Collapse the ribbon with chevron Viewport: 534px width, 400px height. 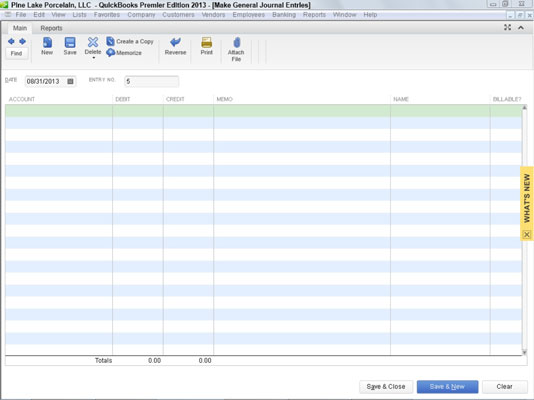(521, 28)
